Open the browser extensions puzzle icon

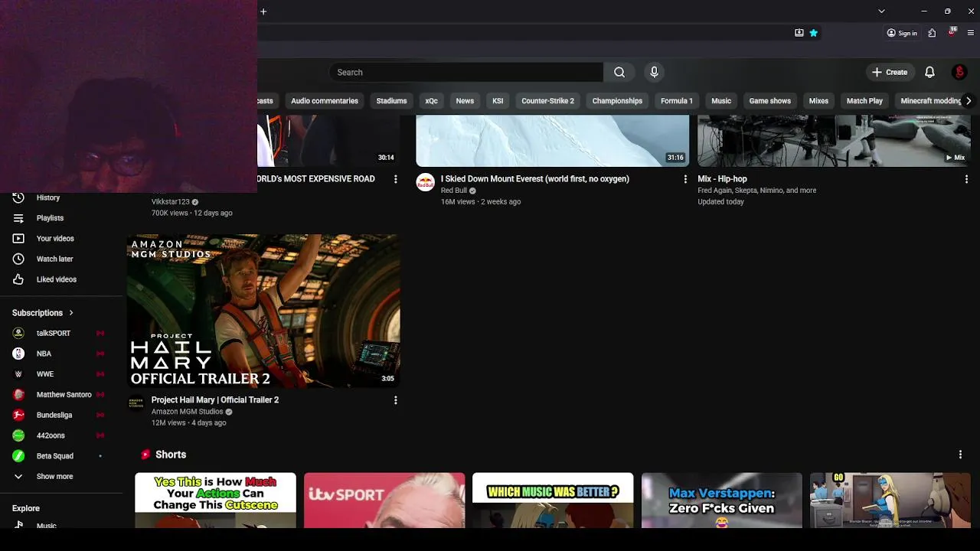coord(932,33)
